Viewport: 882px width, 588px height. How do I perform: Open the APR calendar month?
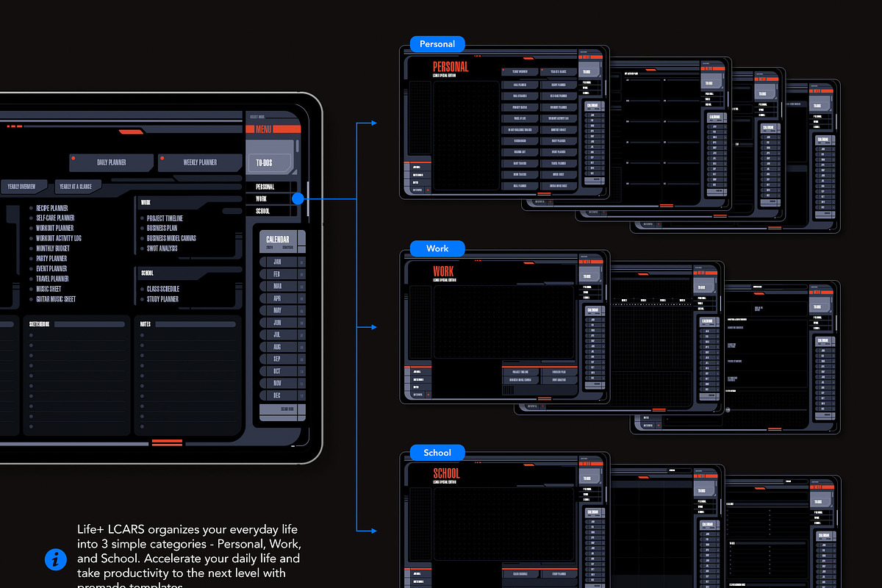point(282,298)
